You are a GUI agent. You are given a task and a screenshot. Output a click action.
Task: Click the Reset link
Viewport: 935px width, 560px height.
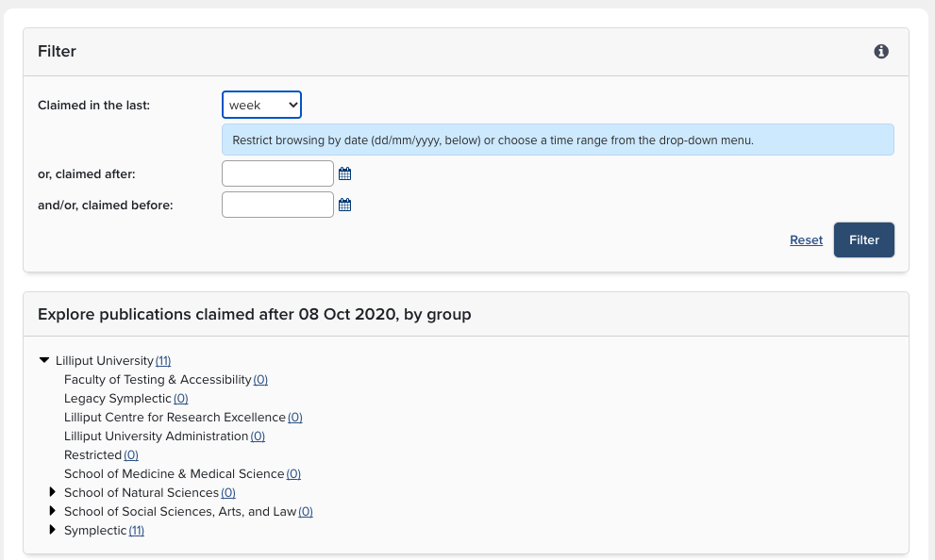tap(806, 240)
